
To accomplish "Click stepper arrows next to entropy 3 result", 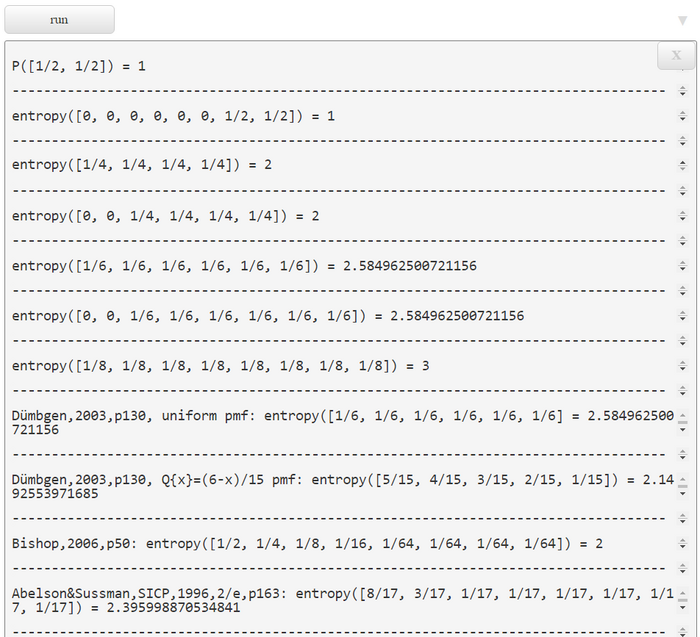I will click(682, 366).
